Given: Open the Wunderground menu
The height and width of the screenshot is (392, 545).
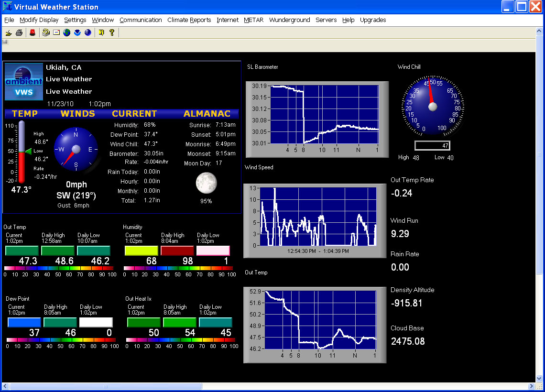Looking at the screenshot, I should click(x=289, y=20).
